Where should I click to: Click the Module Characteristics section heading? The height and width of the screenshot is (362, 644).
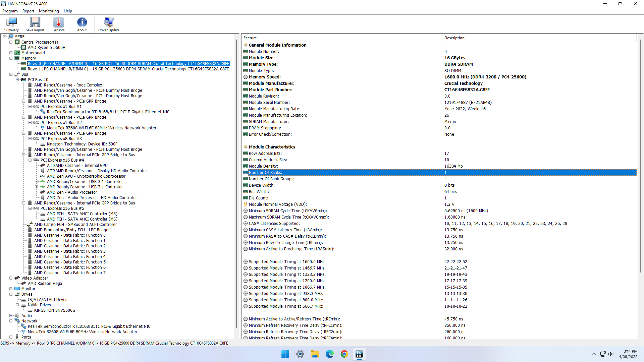click(272, 147)
